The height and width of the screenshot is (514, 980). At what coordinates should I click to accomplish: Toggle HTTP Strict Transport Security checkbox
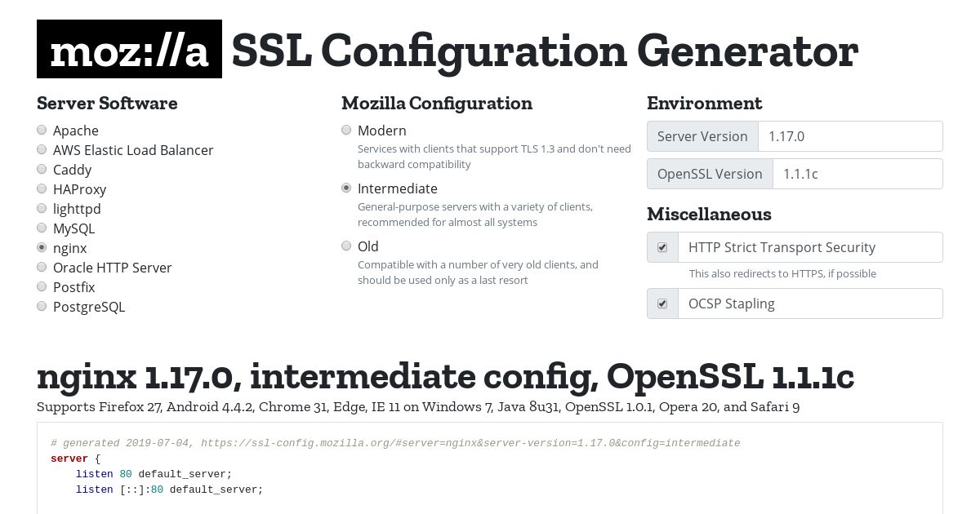[662, 247]
